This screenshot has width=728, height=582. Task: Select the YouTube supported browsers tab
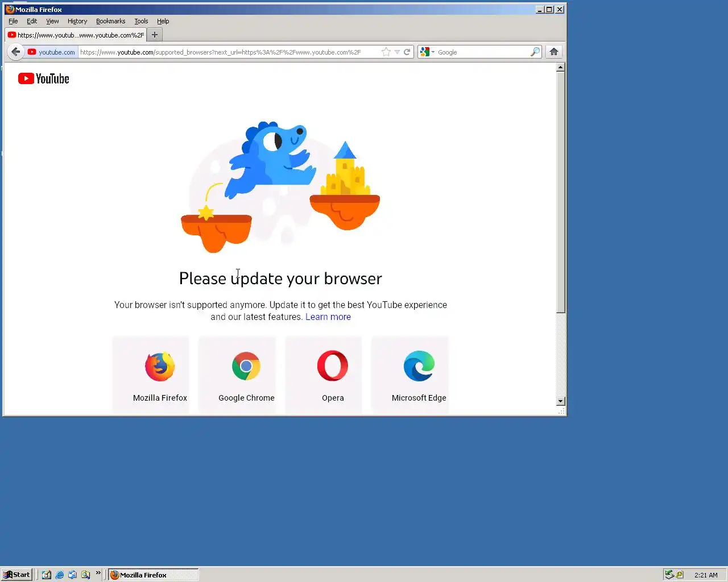coord(76,35)
